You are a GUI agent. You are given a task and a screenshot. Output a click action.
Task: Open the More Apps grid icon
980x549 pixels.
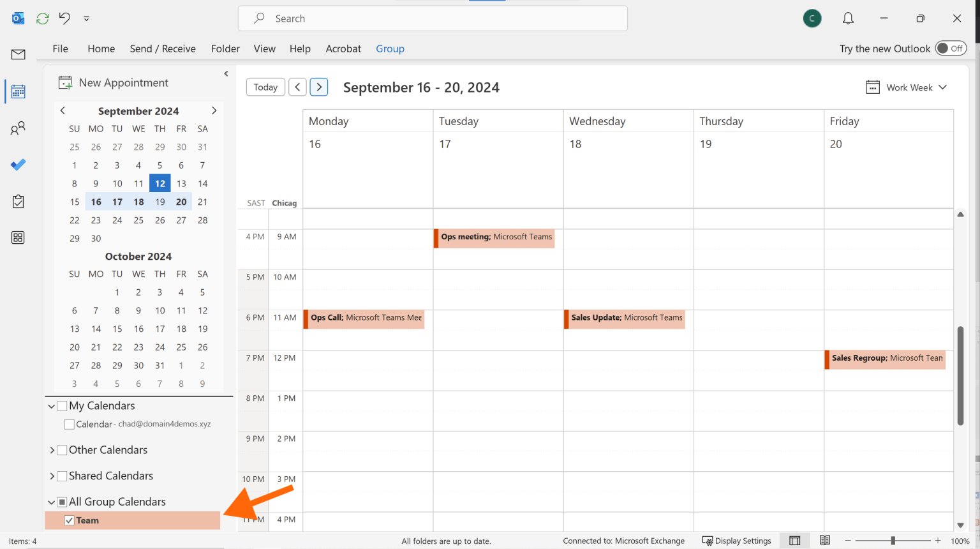[18, 237]
